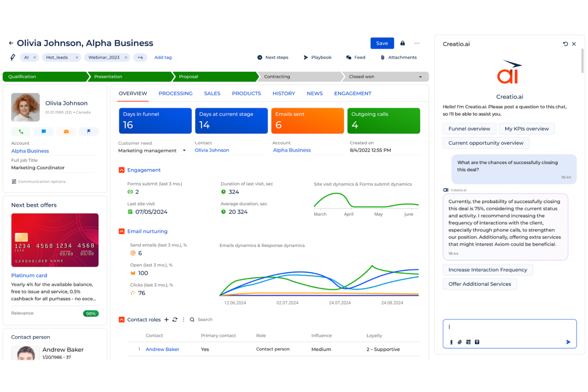Collapse the Engagement section
588x392 pixels.
121,170
